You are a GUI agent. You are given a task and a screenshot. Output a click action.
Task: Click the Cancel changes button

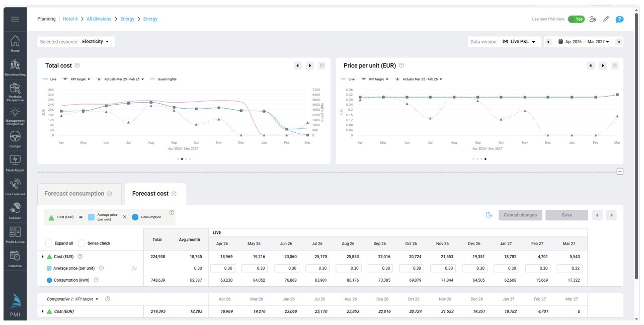pos(520,215)
